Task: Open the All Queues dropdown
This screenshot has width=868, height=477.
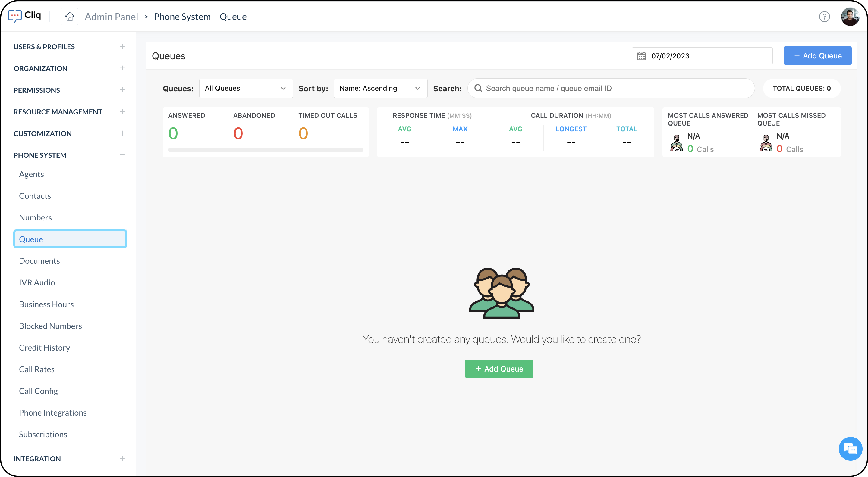Action: point(246,88)
